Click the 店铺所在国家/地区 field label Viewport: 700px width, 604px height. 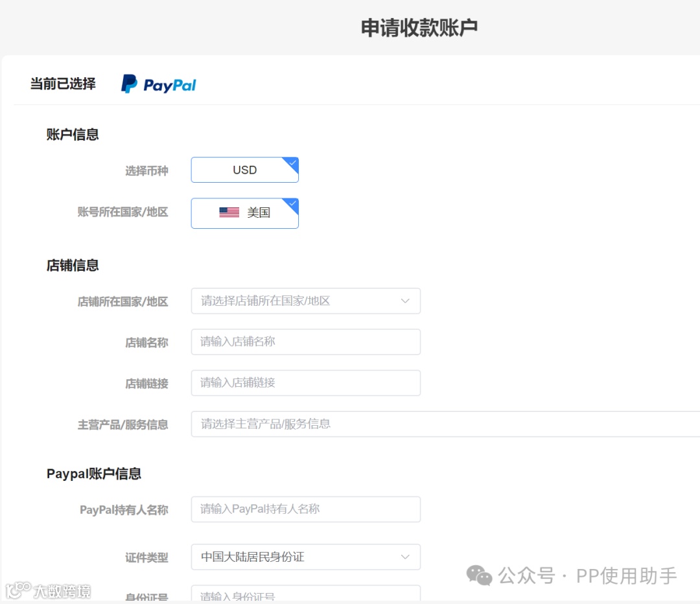[x=122, y=302]
